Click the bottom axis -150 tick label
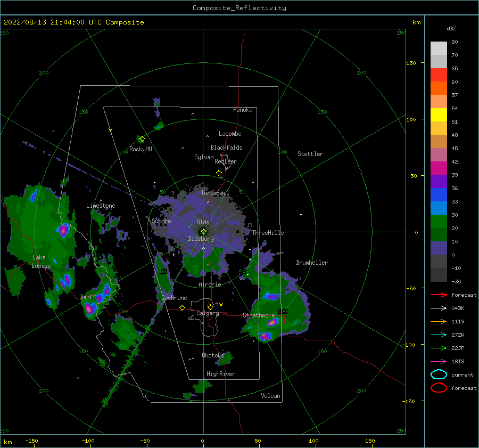Viewport: 479px width, 448px height. (31, 441)
